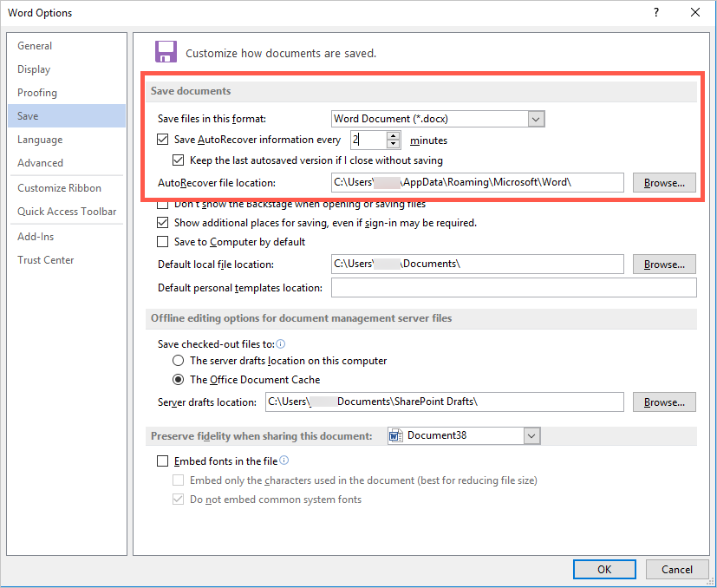The image size is (717, 588).
Task: Switch to the Proofing category
Action: [37, 93]
